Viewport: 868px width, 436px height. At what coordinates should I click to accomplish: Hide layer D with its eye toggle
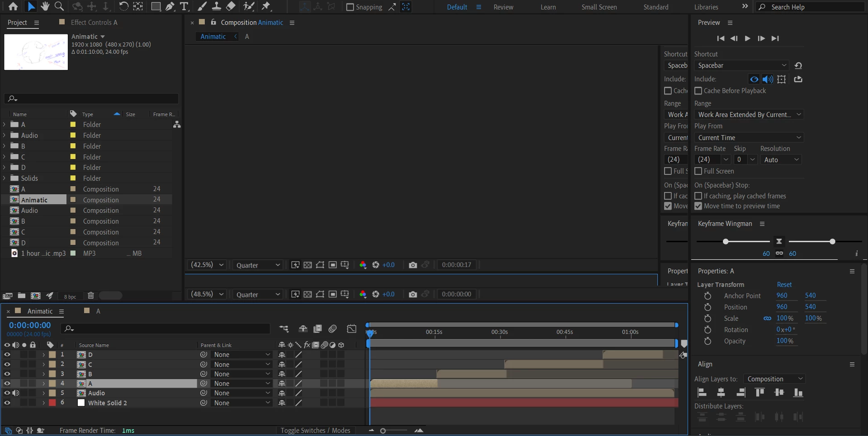7,355
